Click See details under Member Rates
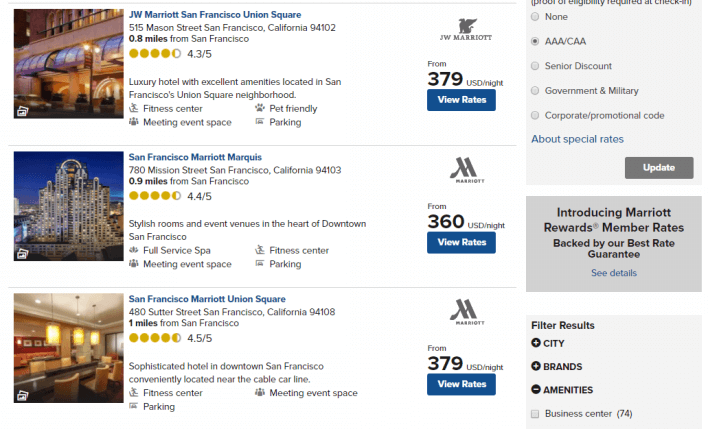Image resolution: width=708 pixels, height=429 pixels. pyautogui.click(x=613, y=272)
